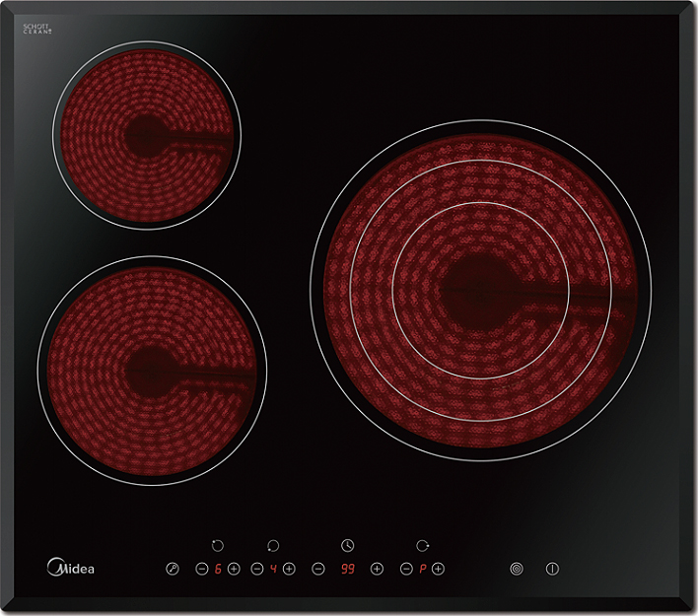
Task: Increase the timer showing 99
Action: click(377, 569)
